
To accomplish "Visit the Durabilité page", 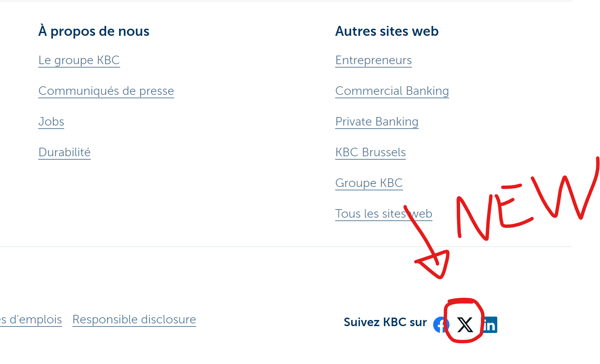I will (x=65, y=152).
